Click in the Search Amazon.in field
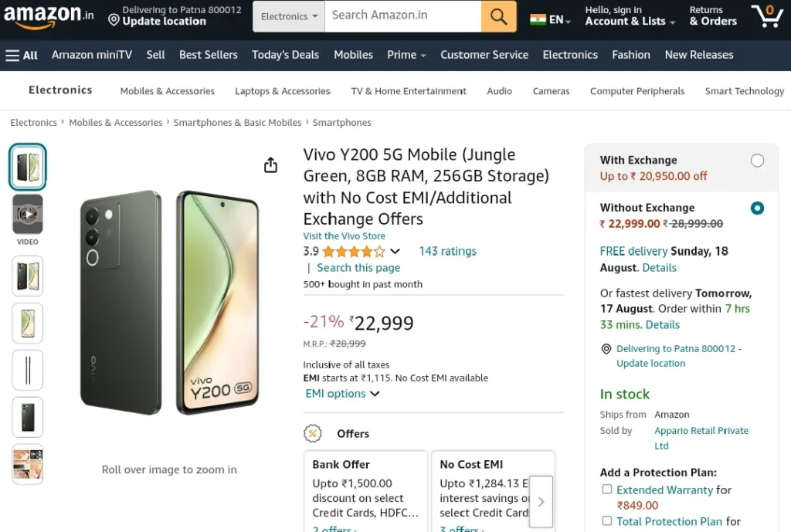This screenshot has width=791, height=532. [x=403, y=16]
